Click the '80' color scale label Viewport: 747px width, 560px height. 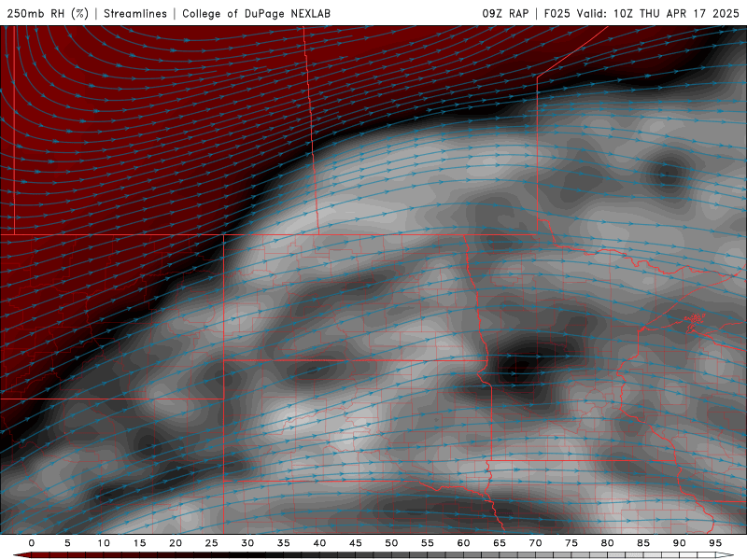click(x=607, y=543)
